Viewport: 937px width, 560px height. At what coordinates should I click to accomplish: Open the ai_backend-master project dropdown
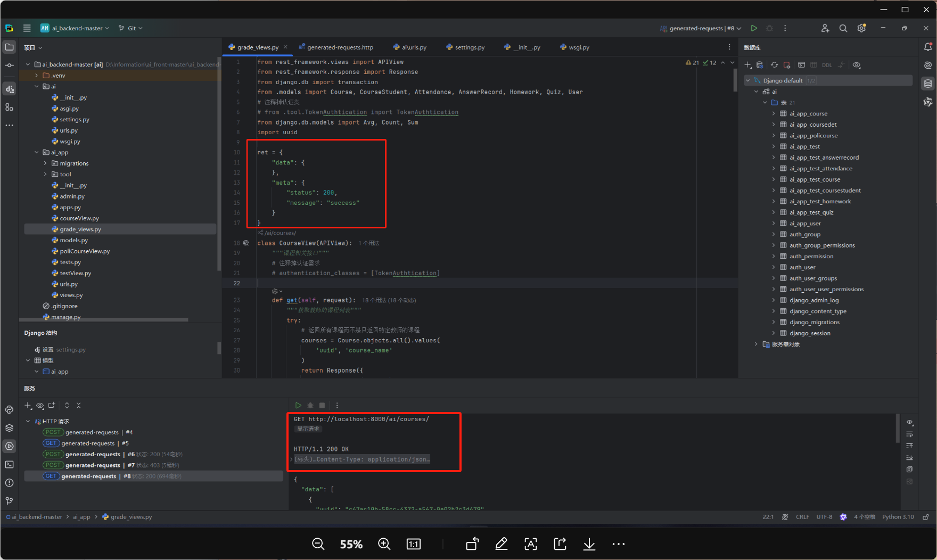[75, 28]
